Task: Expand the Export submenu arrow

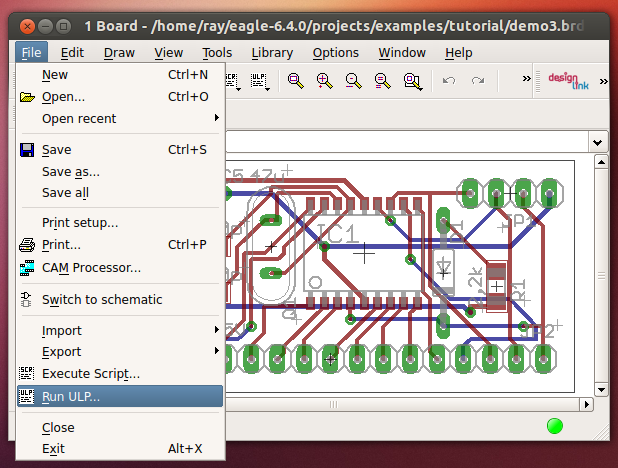Action: pos(216,350)
